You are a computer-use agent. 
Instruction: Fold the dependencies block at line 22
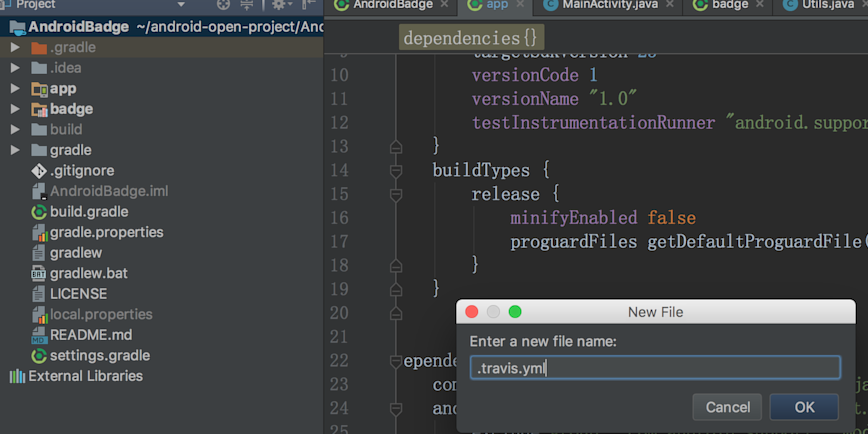[395, 361]
